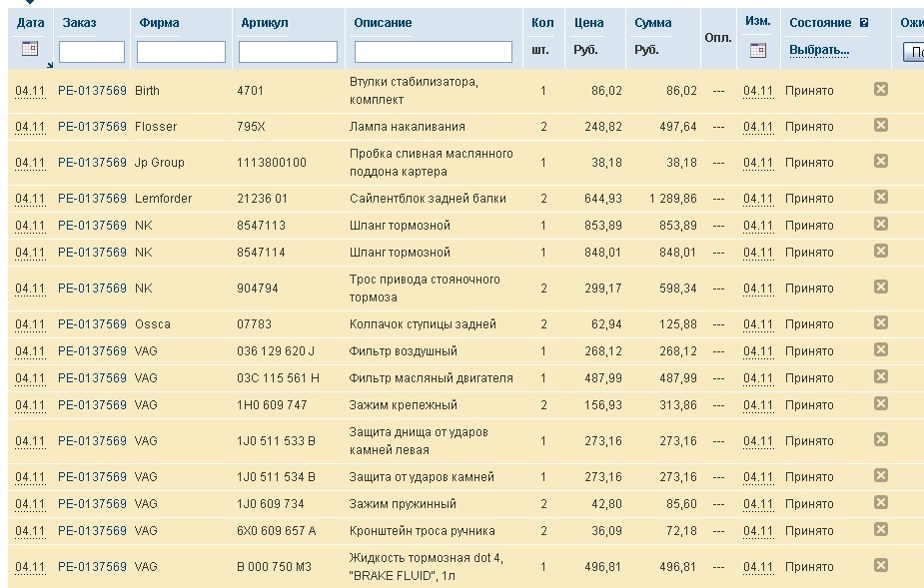Sort by Цена column header
Viewport: 924px width, 588px height.
pos(589,22)
